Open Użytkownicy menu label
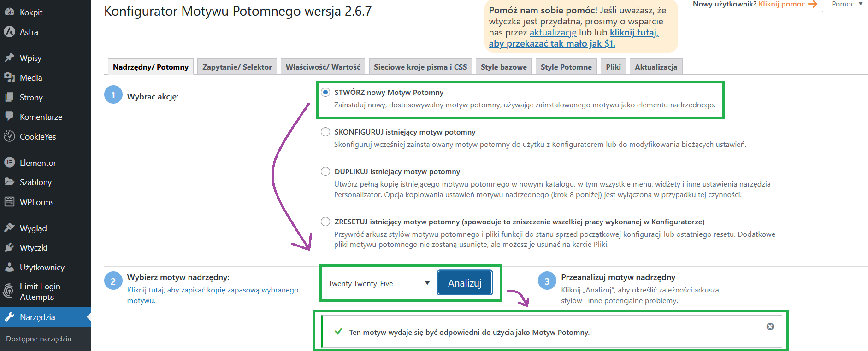Image resolution: width=868 pixels, height=351 pixels. tap(42, 268)
